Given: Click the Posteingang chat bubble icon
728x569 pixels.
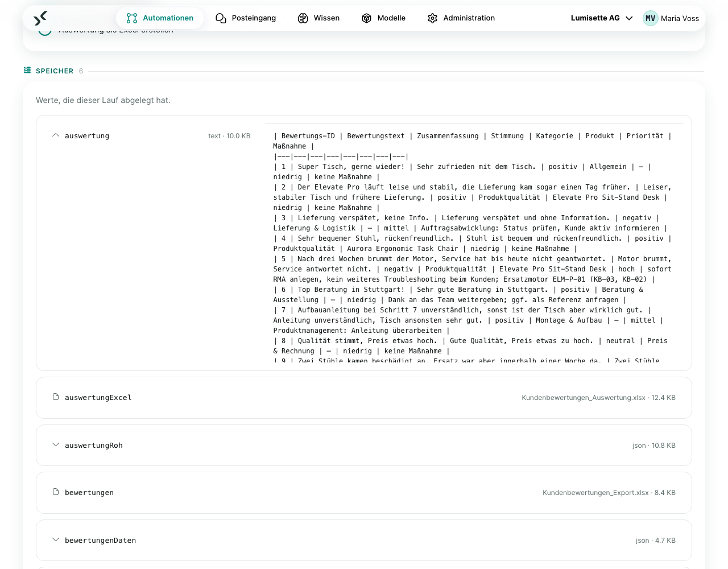Looking at the screenshot, I should click(221, 18).
